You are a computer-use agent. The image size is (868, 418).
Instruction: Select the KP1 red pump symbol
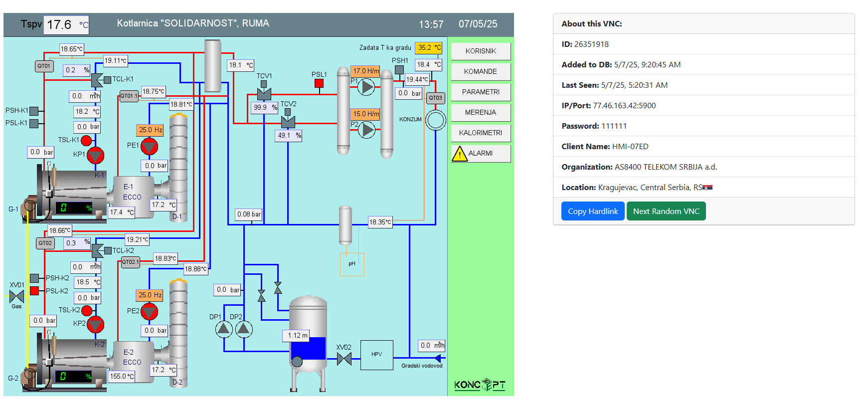pos(95,156)
